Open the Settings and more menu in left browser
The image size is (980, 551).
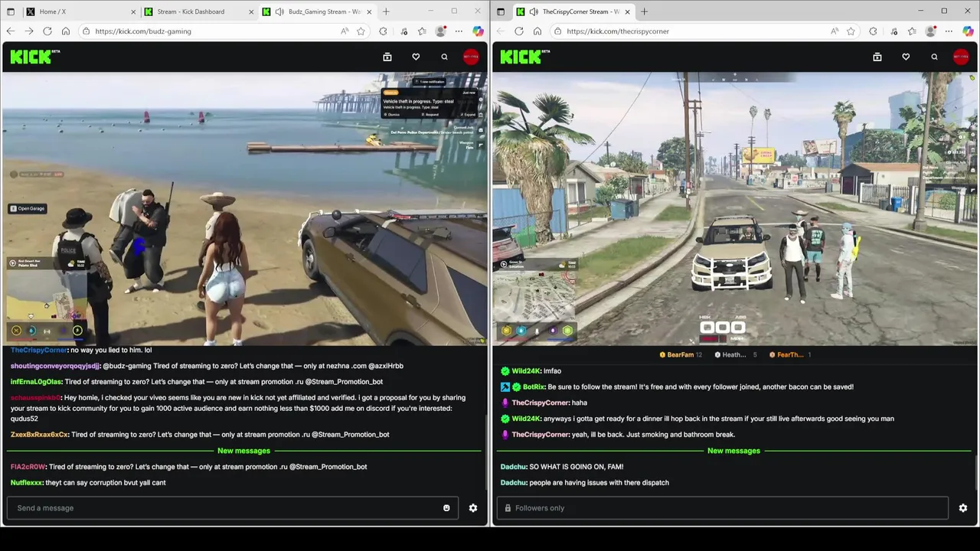click(x=459, y=31)
